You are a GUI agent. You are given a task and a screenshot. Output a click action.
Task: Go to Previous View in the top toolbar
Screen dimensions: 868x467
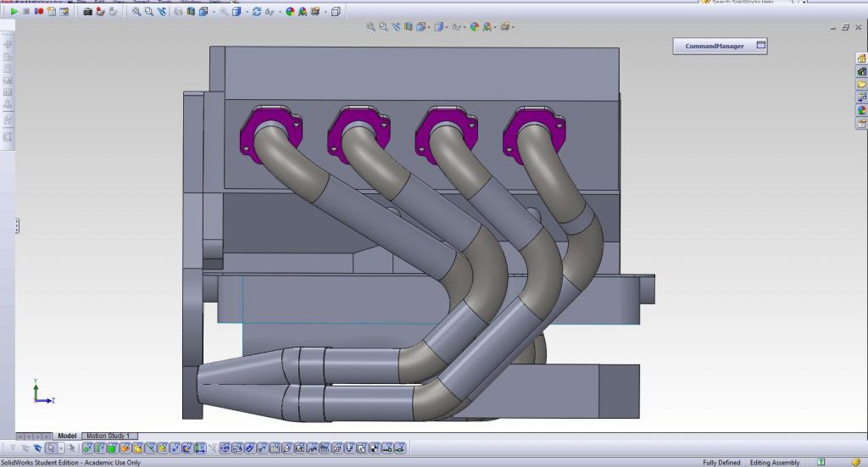tap(162, 11)
